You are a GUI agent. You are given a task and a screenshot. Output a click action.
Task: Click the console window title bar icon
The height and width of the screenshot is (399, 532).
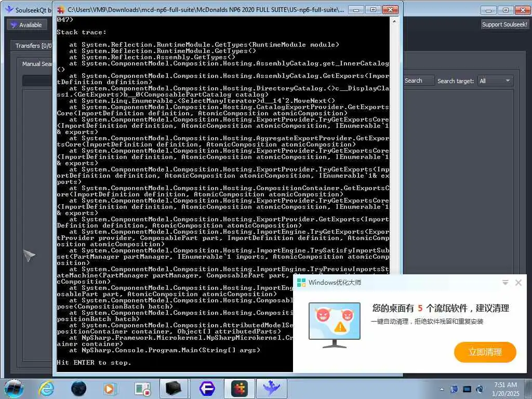pos(61,10)
